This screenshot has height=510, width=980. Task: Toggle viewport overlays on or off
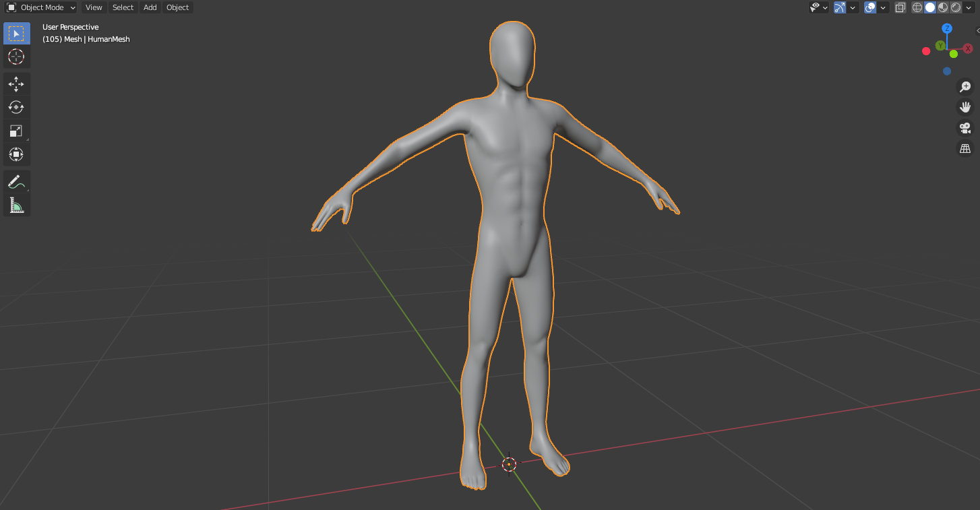870,7
